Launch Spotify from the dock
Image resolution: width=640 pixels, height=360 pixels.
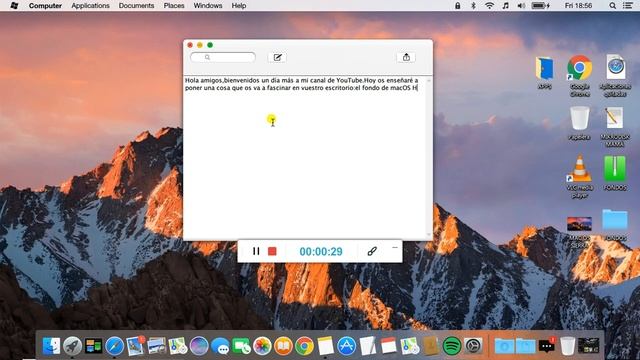click(x=451, y=346)
